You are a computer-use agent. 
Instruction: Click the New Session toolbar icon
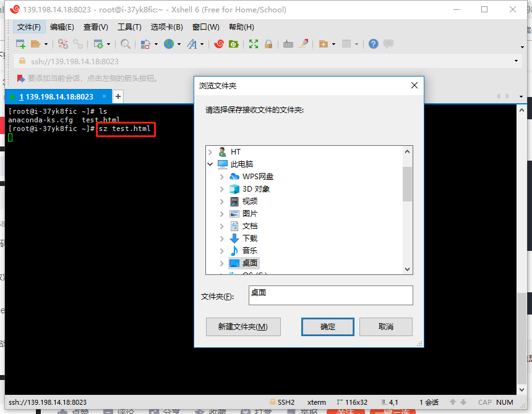[x=20, y=44]
